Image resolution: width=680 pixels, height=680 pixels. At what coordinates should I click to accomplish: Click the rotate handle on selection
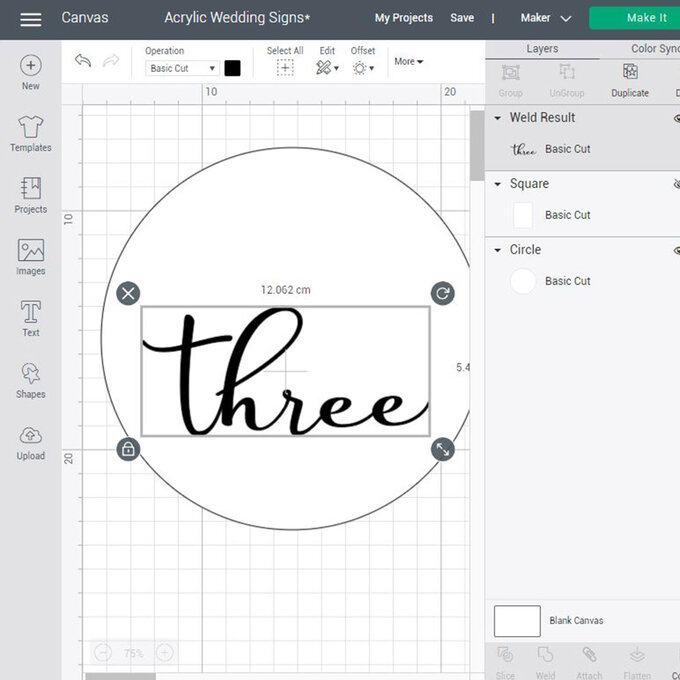click(442, 293)
